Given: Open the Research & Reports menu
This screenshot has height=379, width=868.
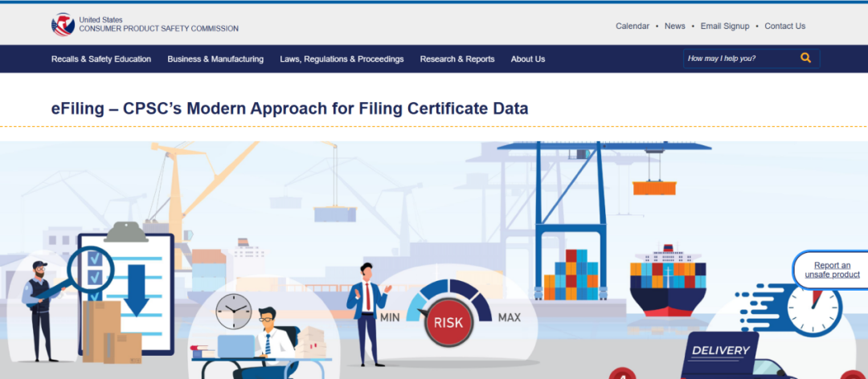Looking at the screenshot, I should click(x=457, y=59).
